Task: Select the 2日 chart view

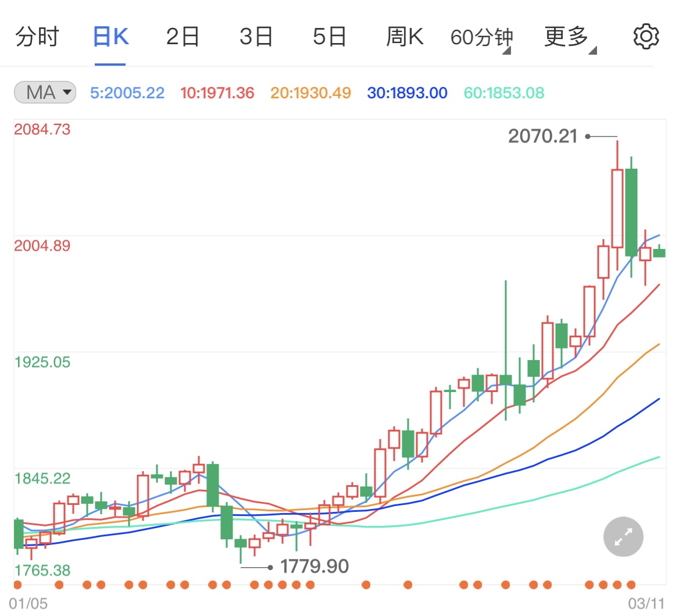Action: click(x=183, y=35)
